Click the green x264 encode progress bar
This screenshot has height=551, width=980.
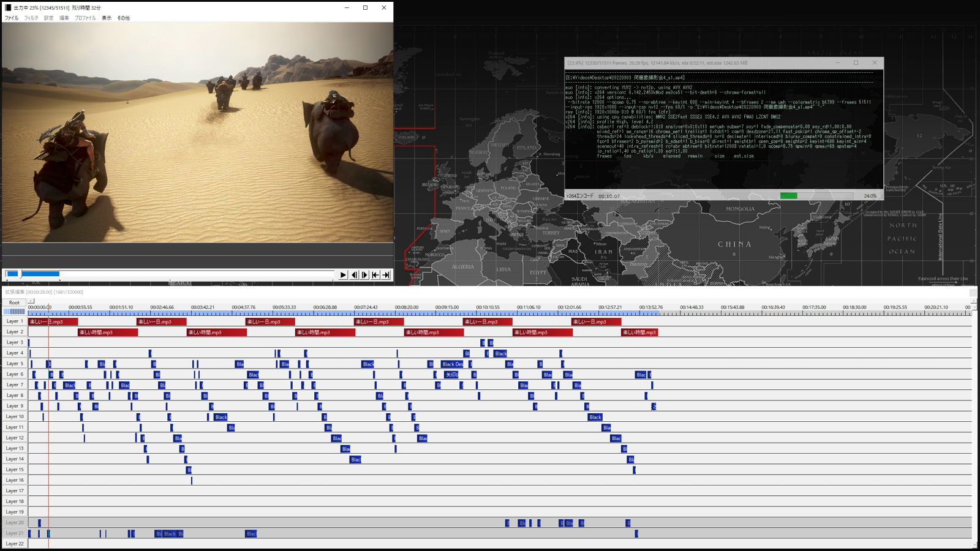tap(816, 196)
